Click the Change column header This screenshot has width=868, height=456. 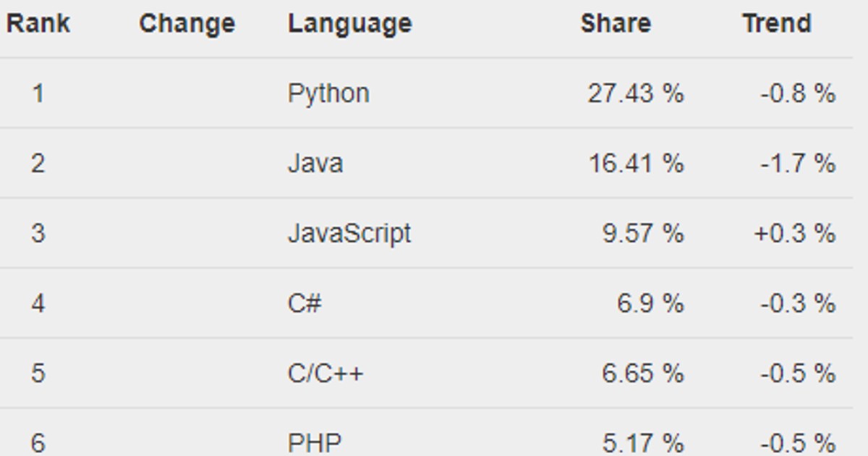tap(187, 24)
